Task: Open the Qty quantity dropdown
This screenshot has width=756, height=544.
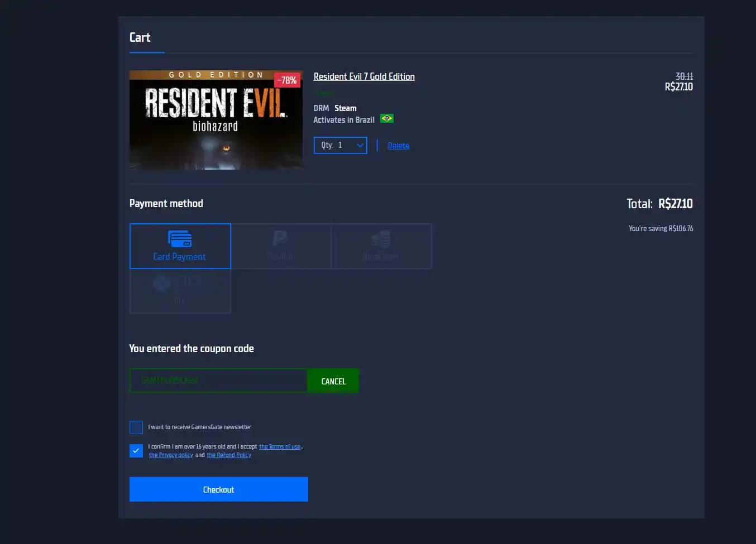Action: [340, 145]
